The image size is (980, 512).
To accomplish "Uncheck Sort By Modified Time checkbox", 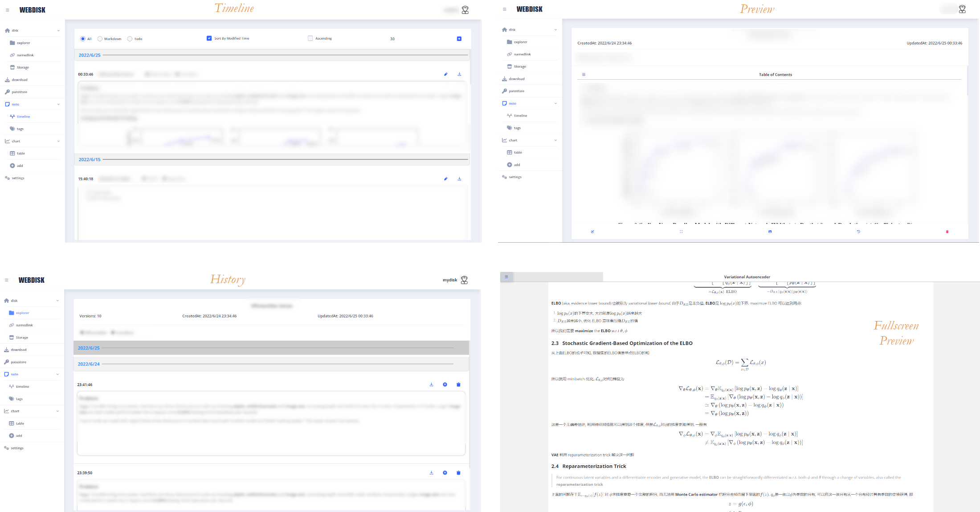I will tap(209, 38).
